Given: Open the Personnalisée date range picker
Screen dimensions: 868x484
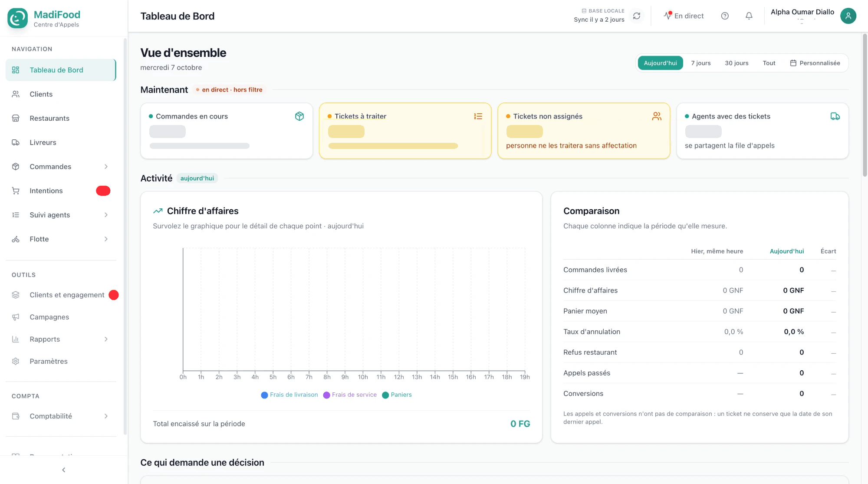Looking at the screenshot, I should (x=815, y=63).
